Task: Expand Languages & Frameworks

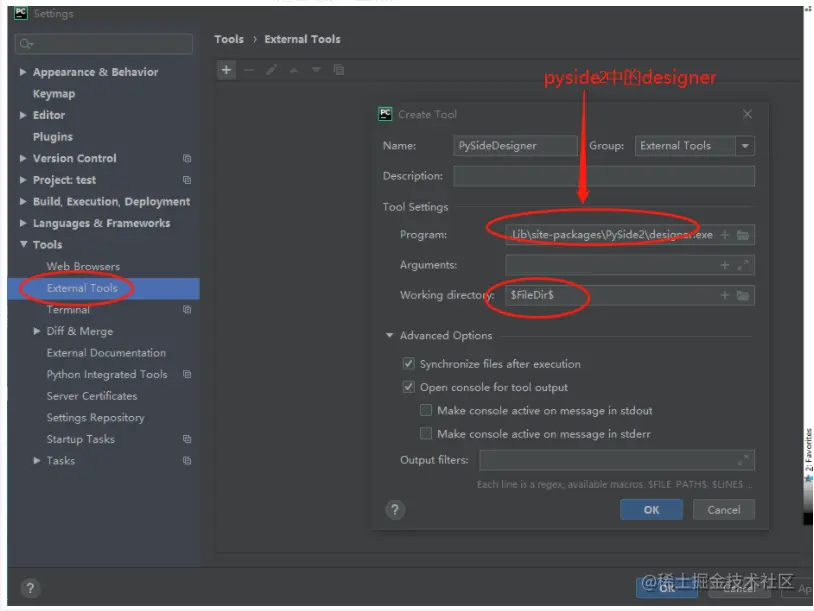Action: pos(23,223)
